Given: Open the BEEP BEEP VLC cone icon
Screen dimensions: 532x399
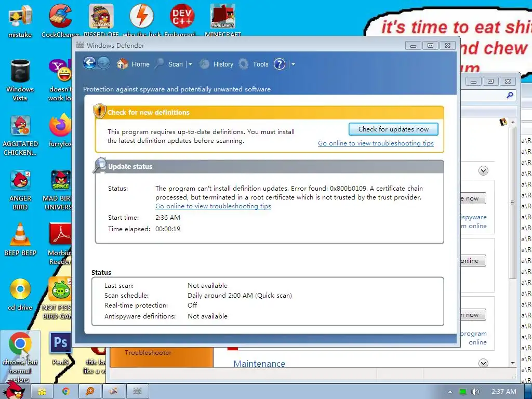Looking at the screenshot, I should click(20, 239).
